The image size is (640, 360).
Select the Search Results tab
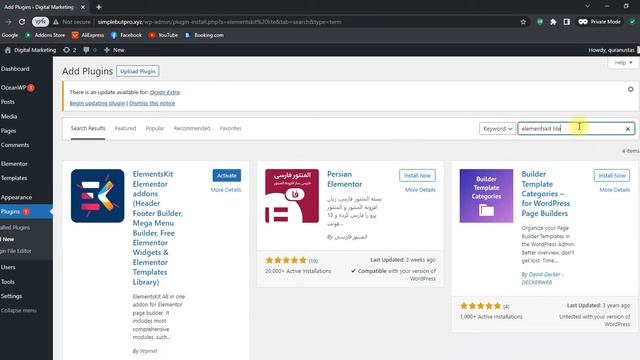pyautogui.click(x=88, y=129)
